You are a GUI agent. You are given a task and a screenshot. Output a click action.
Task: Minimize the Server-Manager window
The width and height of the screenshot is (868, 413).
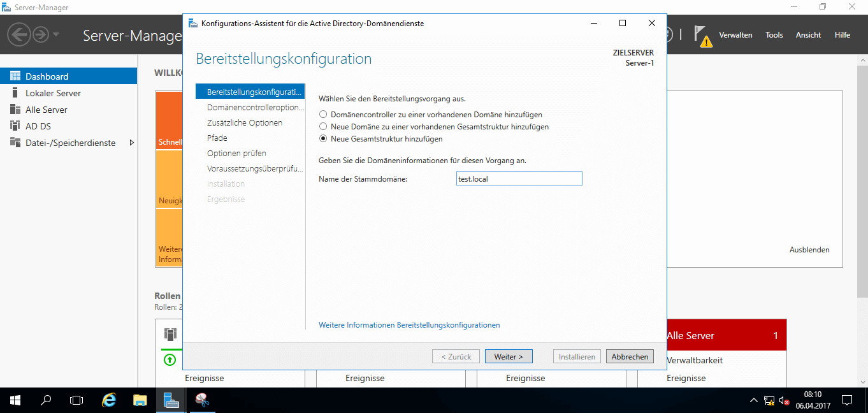(793, 7)
